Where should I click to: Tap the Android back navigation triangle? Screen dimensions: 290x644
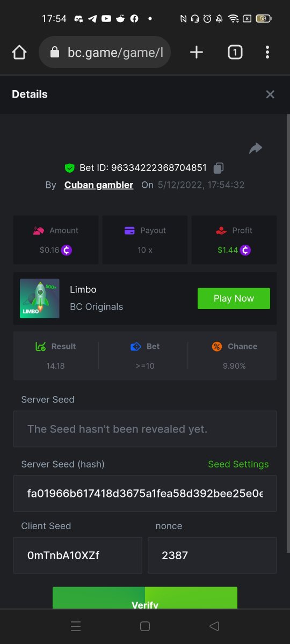(x=214, y=626)
